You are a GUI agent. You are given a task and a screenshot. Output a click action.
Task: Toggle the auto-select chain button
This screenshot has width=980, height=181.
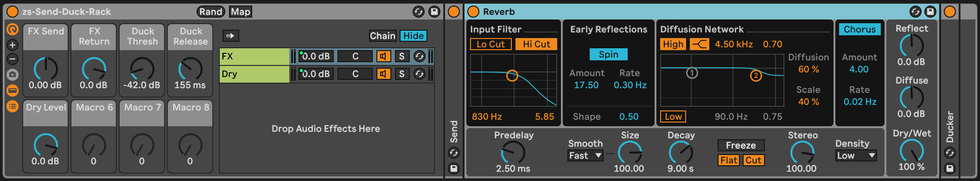[x=230, y=36]
